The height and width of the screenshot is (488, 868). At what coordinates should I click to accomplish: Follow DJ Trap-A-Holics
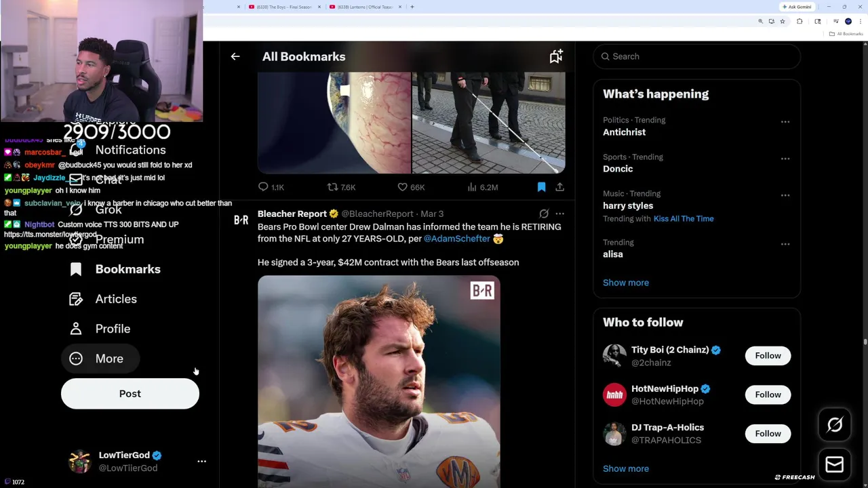[768, 434]
